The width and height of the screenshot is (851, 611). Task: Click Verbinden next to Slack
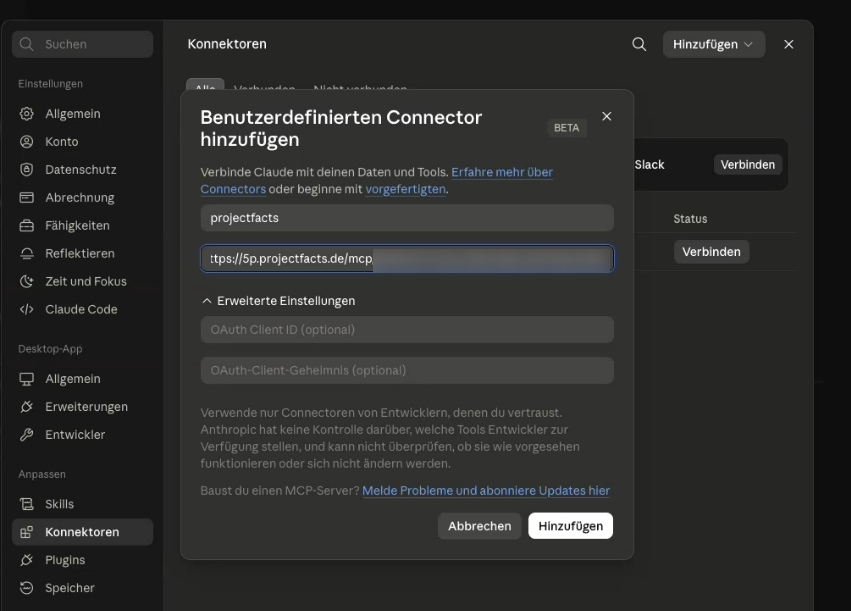(747, 164)
